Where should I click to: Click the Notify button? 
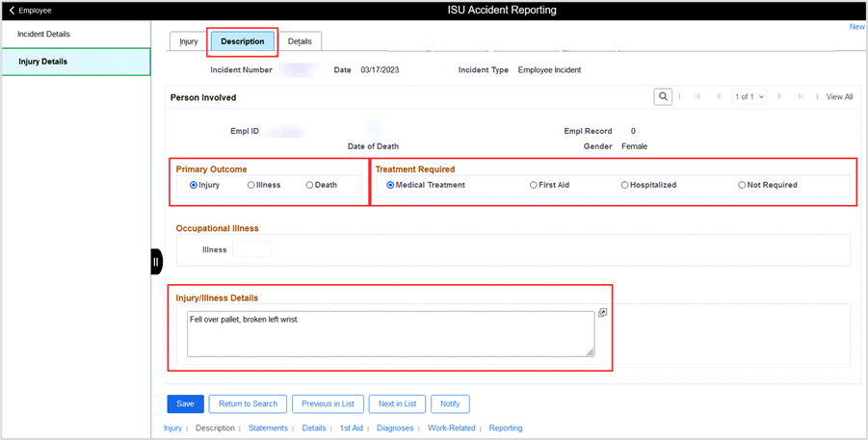[x=450, y=404]
